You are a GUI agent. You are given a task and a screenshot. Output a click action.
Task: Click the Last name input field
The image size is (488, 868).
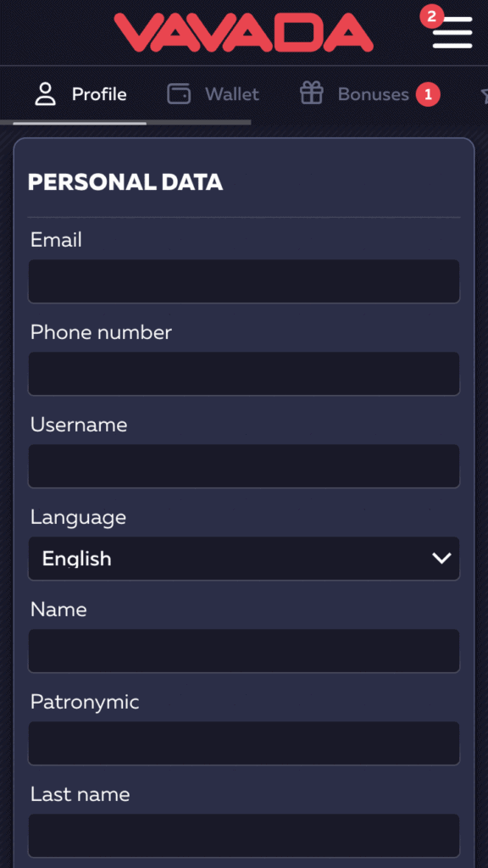[x=244, y=836]
